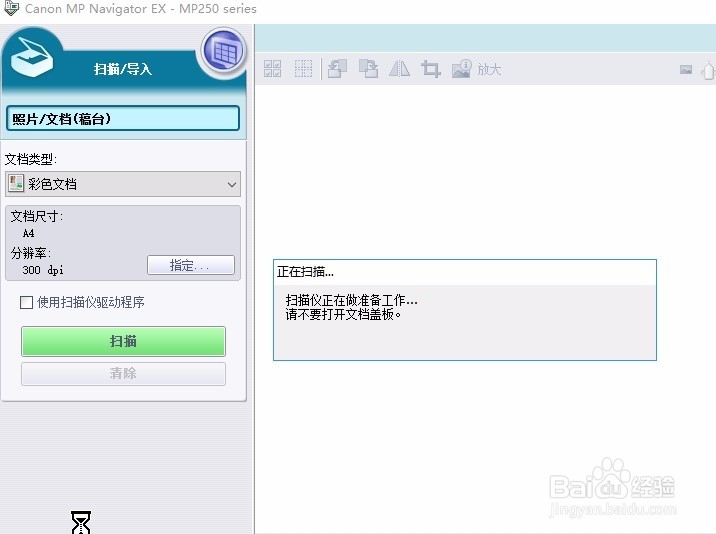The width and height of the screenshot is (716, 534).
Task: Select the 照片/文档(稿台) source tab
Action: pos(123,119)
